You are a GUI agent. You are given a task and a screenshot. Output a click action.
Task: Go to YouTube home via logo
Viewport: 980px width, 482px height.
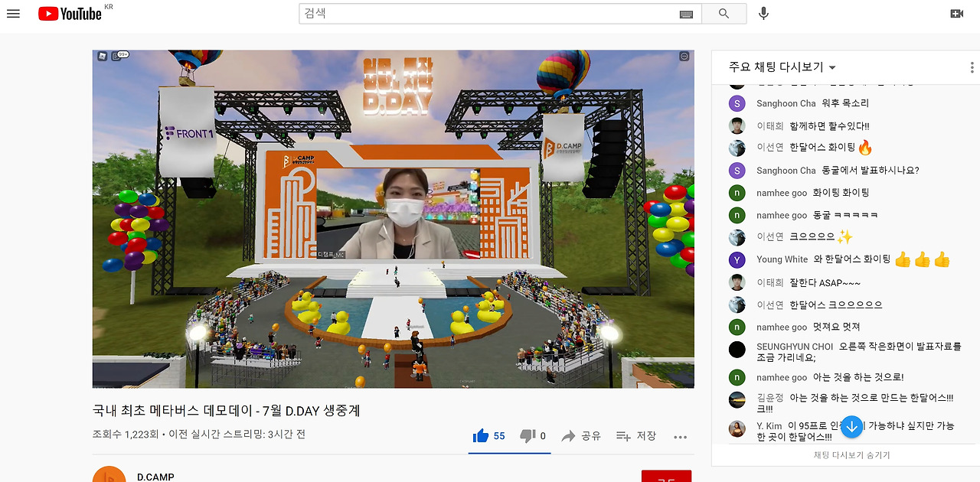click(x=70, y=14)
